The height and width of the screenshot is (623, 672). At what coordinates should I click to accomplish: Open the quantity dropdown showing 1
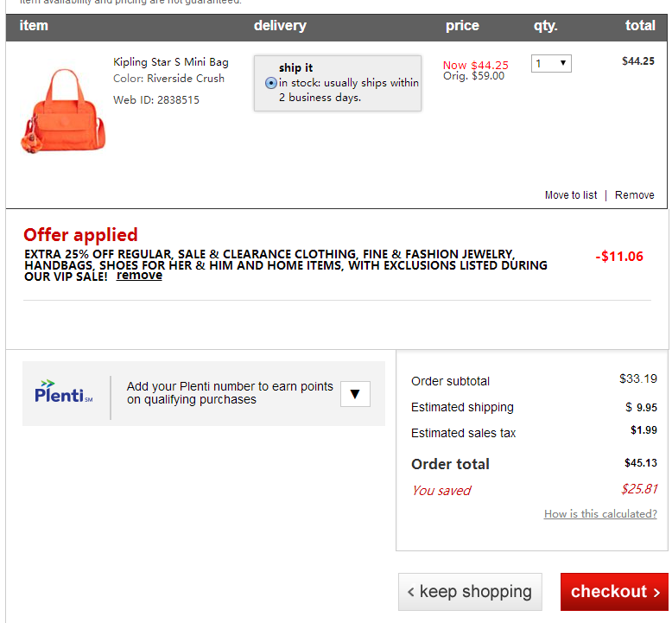551,63
